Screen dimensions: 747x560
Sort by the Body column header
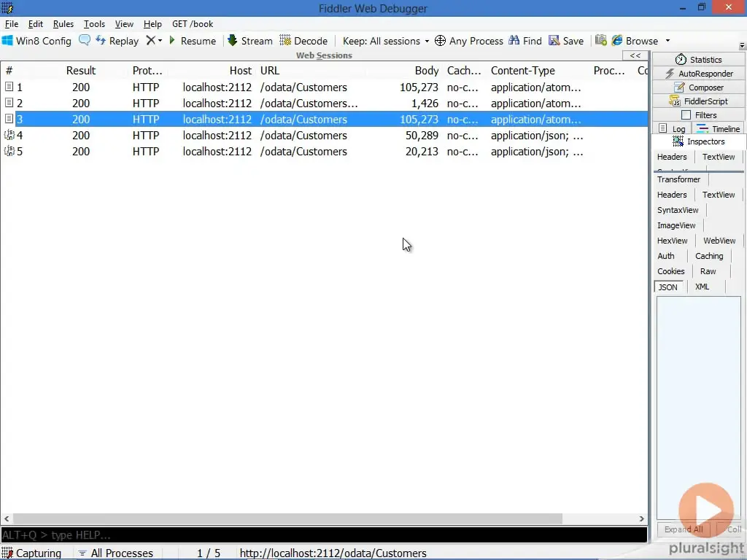[x=426, y=71]
